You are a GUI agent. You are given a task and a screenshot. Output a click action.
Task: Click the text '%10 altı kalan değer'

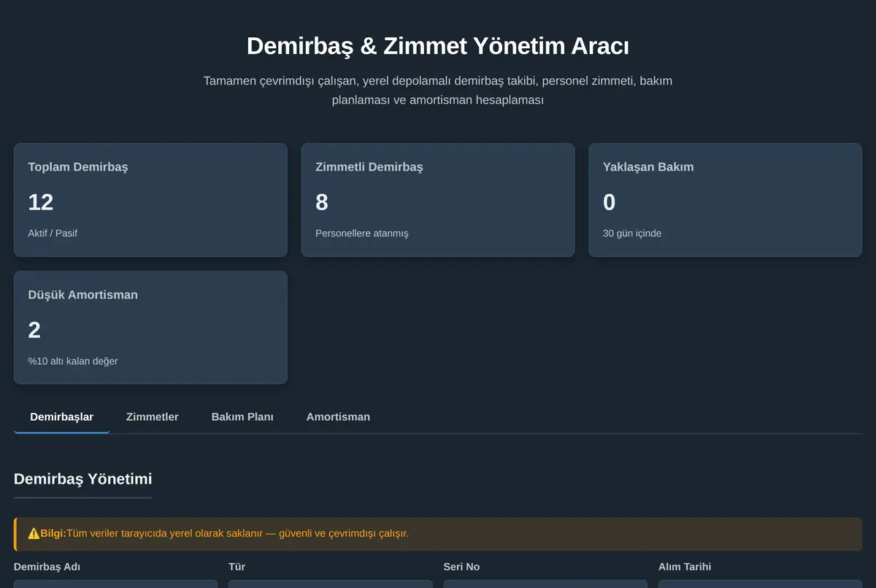coord(73,361)
